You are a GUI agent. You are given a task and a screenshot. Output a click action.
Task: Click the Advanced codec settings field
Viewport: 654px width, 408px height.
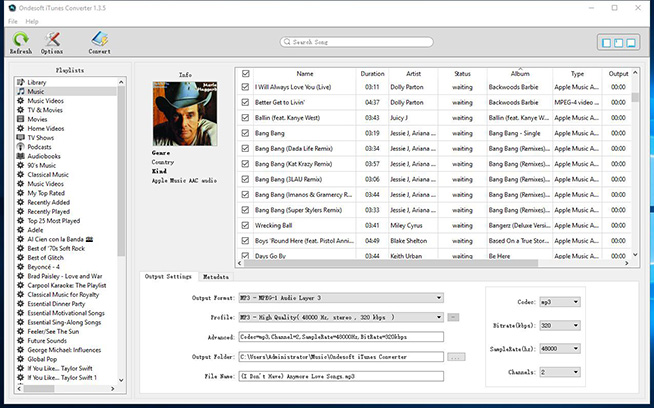coord(341,337)
